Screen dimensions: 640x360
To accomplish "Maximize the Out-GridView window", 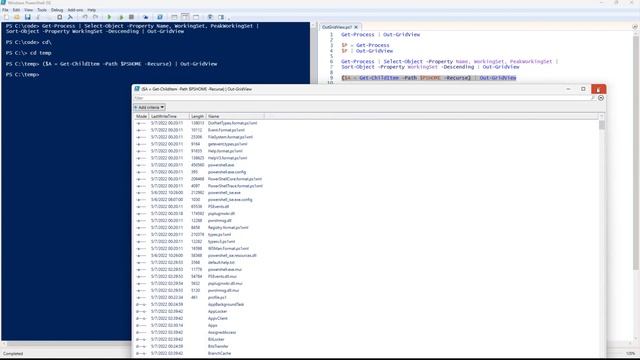I will [583, 89].
